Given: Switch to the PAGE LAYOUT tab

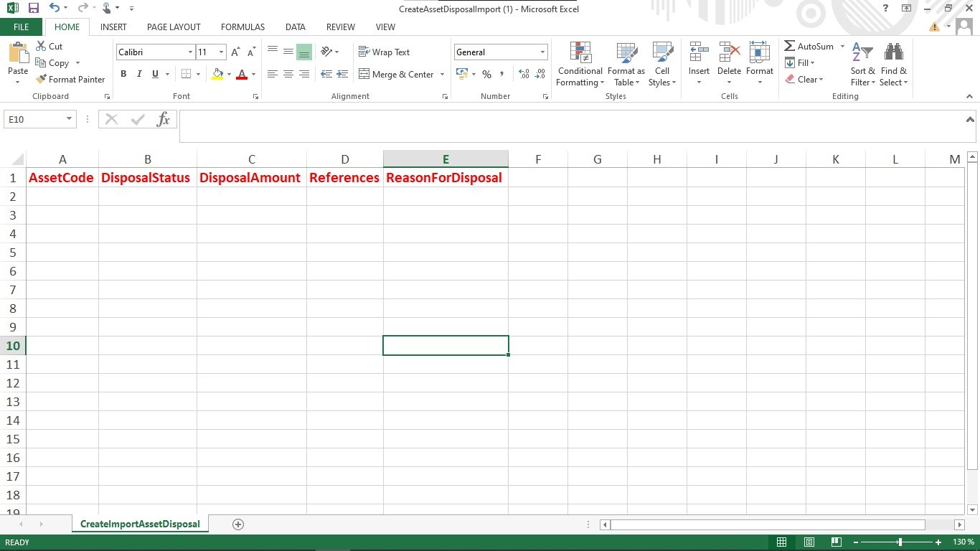Looking at the screenshot, I should point(174,27).
